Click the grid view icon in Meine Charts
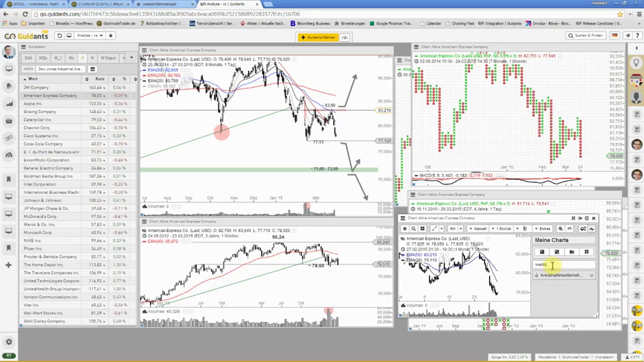Viewport: 644px width, 362px height. (x=587, y=252)
